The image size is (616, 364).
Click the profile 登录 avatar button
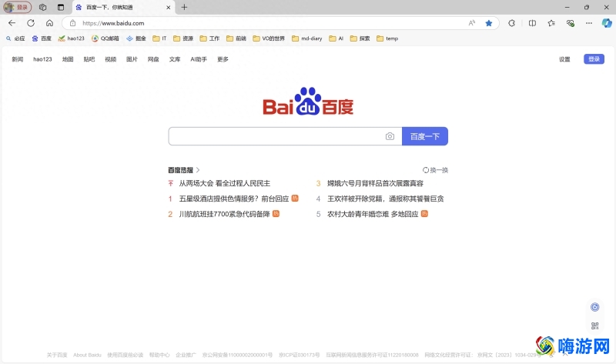click(x=17, y=7)
